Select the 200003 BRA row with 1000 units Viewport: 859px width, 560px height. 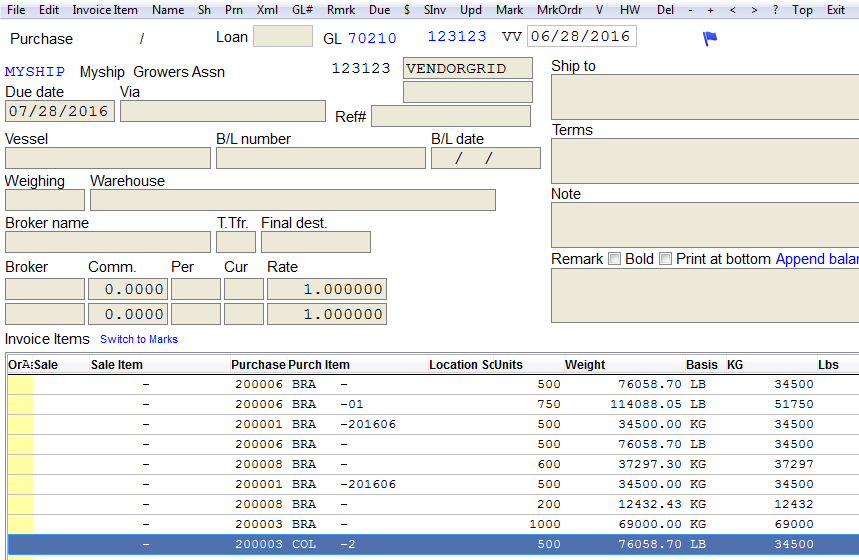(x=433, y=524)
